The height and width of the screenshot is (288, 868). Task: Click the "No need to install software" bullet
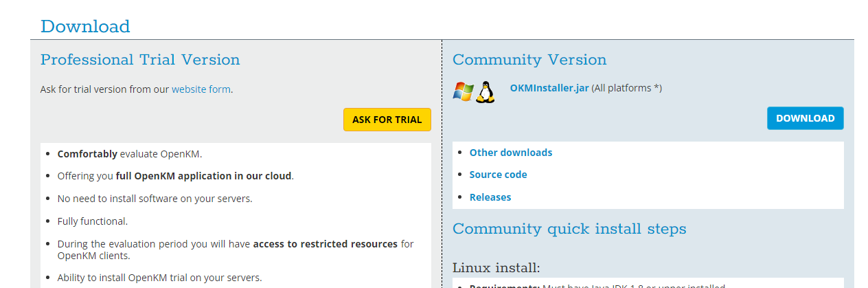coord(155,199)
